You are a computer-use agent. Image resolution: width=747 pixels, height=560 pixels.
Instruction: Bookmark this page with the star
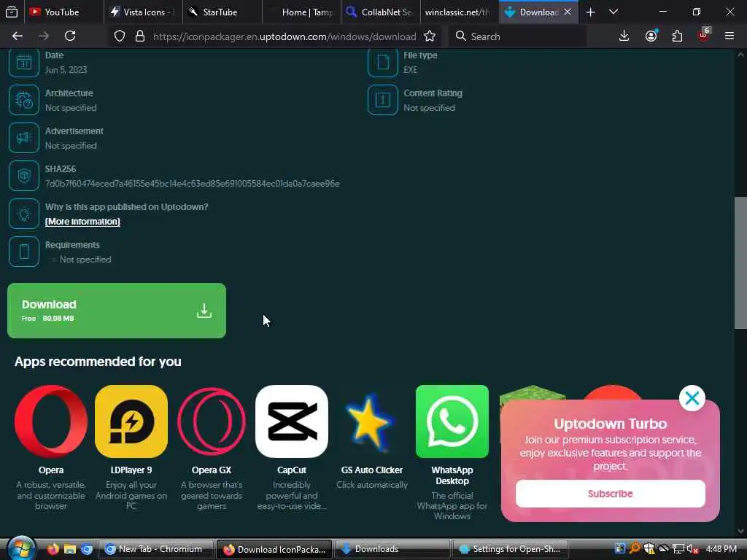coord(429,36)
